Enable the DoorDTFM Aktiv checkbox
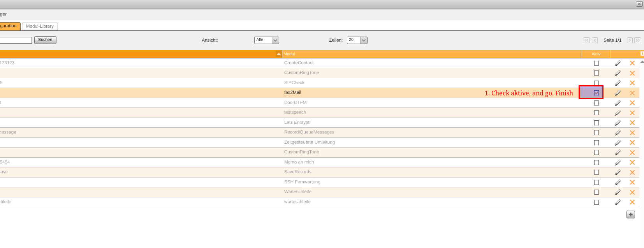Image resolution: width=644 pixels, height=248 pixels. [596, 103]
